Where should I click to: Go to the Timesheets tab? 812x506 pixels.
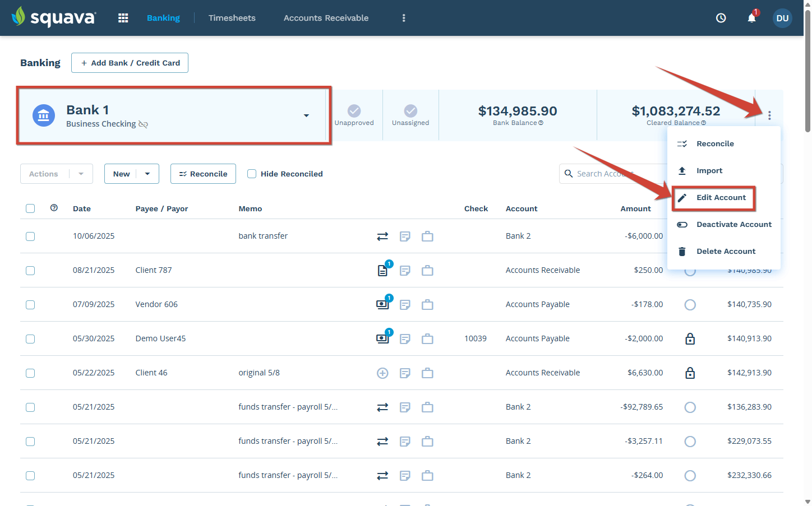coord(232,18)
